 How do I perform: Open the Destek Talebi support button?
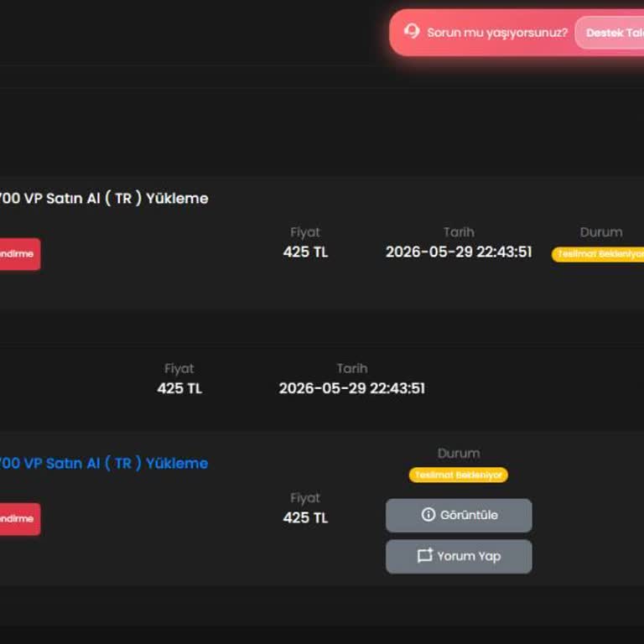(610, 33)
